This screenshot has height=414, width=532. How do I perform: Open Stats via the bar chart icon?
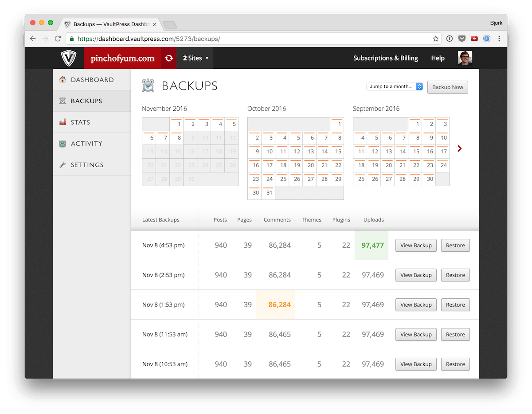coord(63,122)
